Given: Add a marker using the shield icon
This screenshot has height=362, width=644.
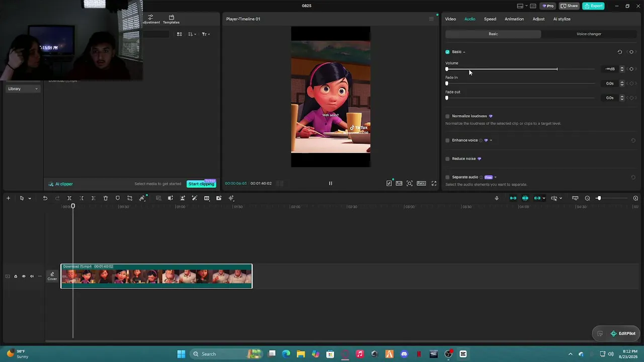Looking at the screenshot, I should tap(118, 198).
